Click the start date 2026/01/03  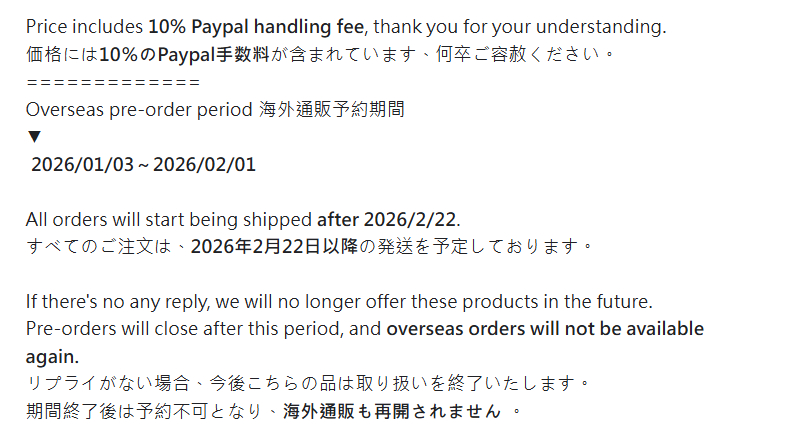coord(82,164)
